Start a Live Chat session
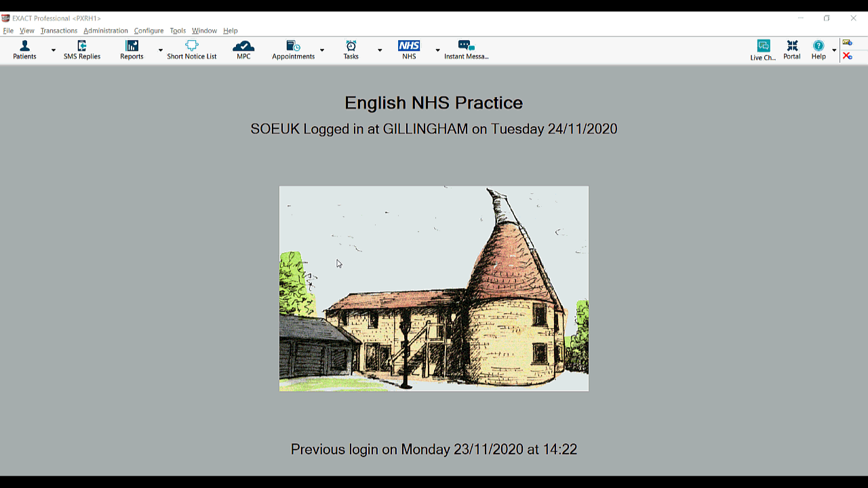 coord(763,50)
